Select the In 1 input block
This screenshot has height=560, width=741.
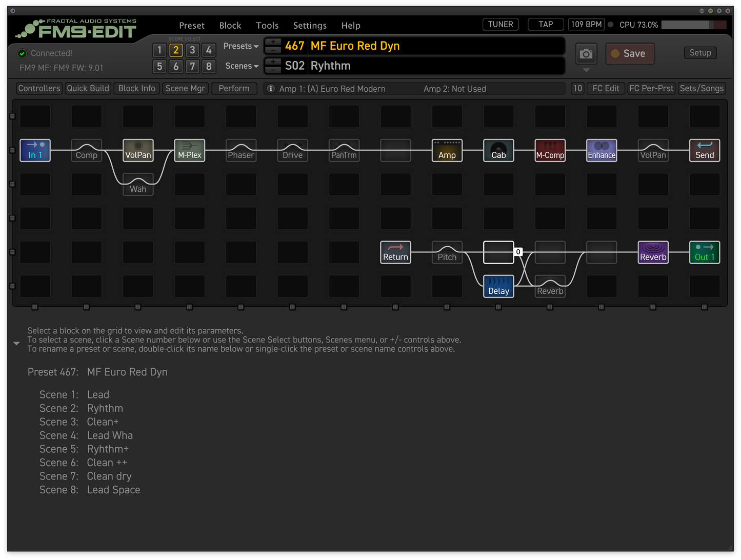click(35, 150)
